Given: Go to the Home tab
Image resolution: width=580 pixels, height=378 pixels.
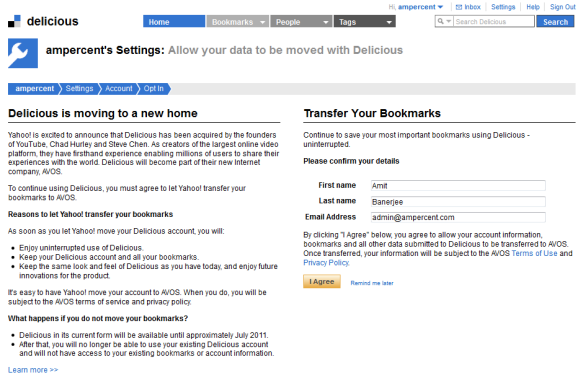Looking at the screenshot, I should pos(174,21).
